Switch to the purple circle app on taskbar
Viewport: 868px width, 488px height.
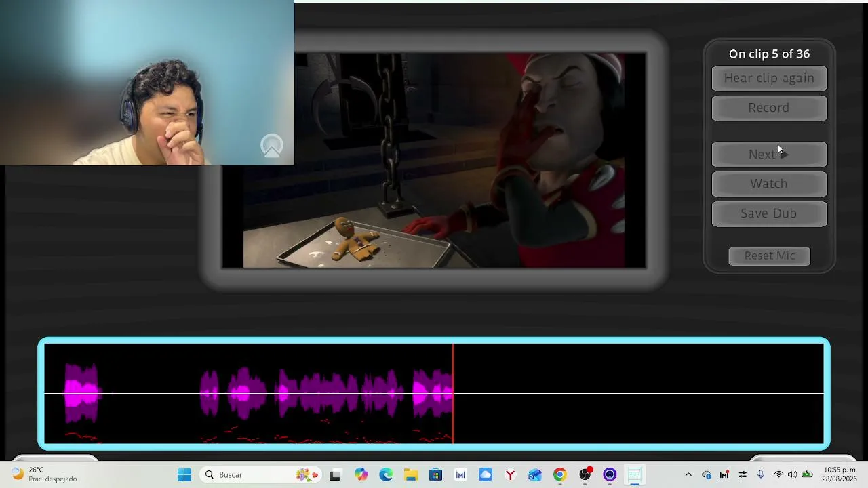click(609, 475)
